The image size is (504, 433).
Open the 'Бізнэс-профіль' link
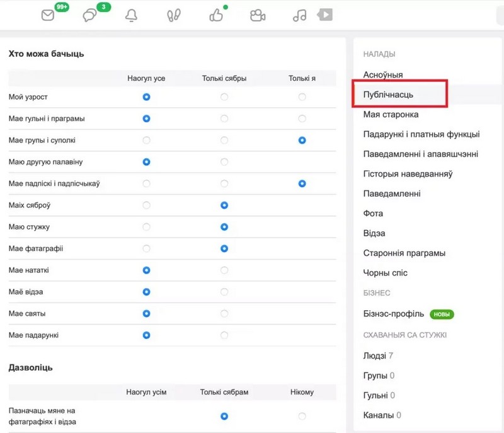394,314
